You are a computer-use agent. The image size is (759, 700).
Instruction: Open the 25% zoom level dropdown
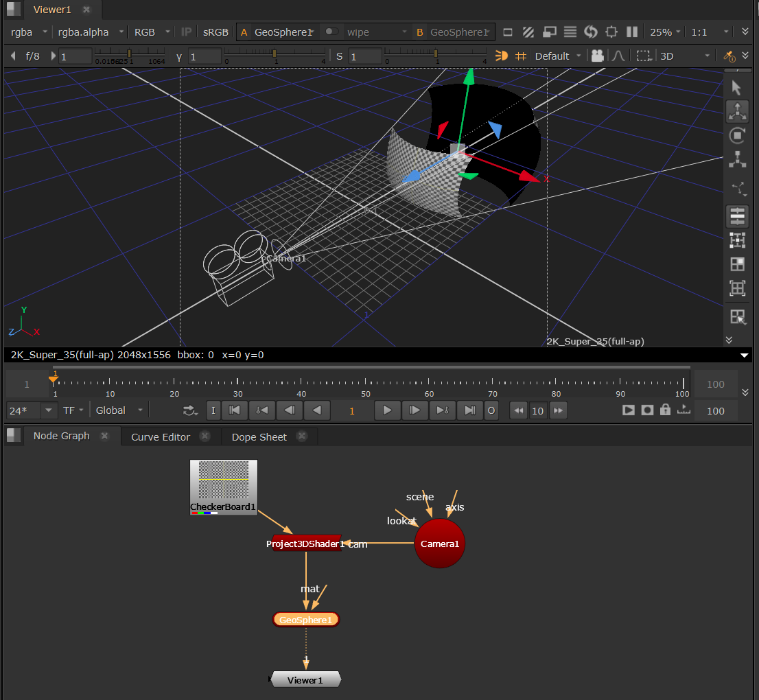click(665, 32)
